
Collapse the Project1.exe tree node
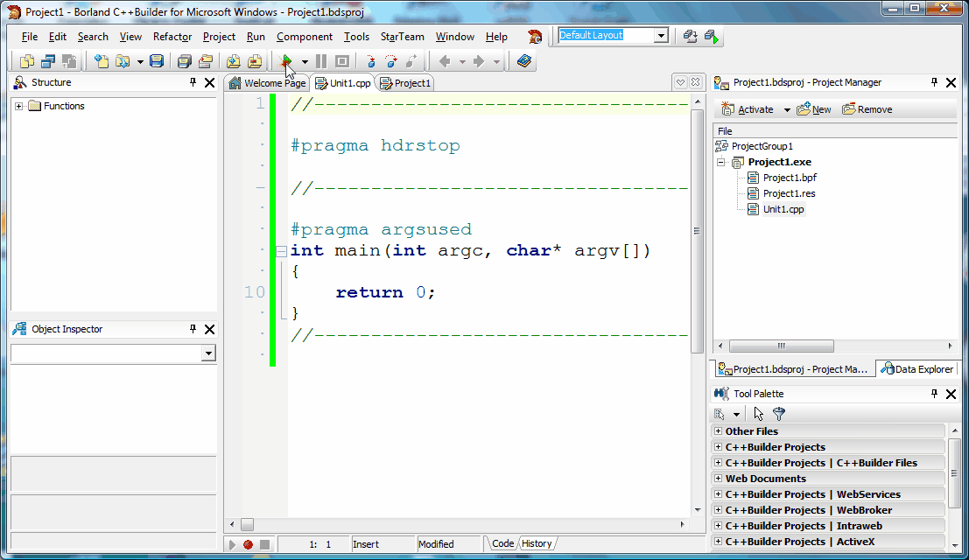(x=720, y=163)
